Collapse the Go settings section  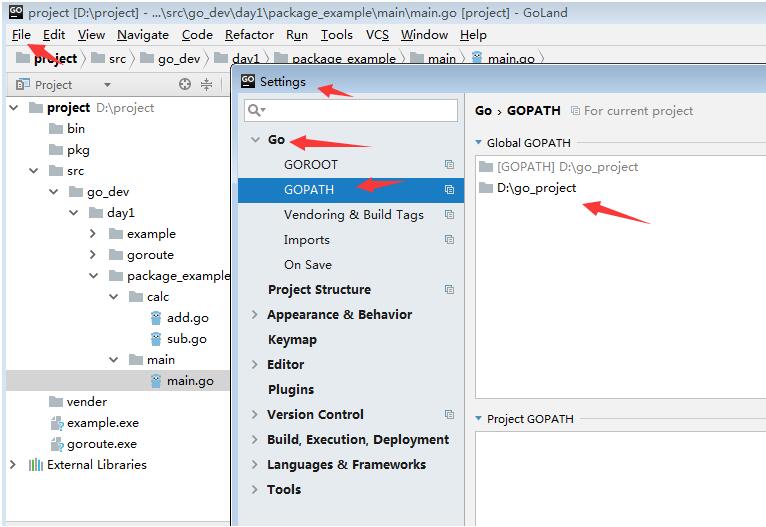coord(255,140)
